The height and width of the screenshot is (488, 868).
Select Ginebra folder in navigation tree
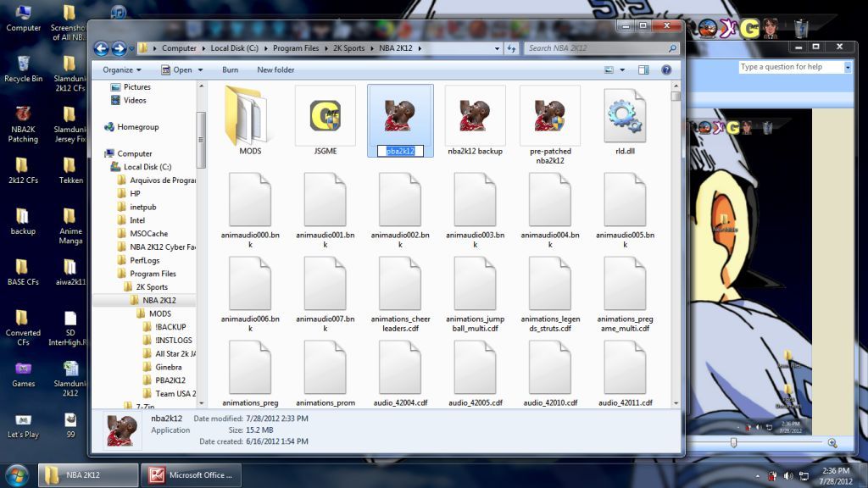click(169, 367)
